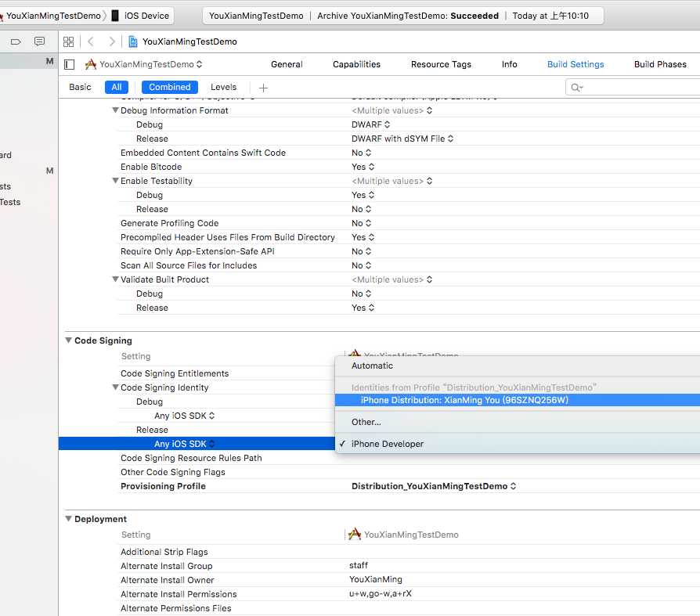Viewport: 700px width, 616px height.
Task: Collapse the Code Signing section
Action: (x=68, y=340)
